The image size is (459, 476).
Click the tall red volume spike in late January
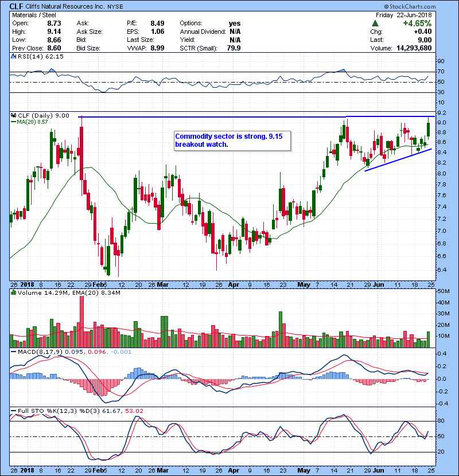[81, 322]
